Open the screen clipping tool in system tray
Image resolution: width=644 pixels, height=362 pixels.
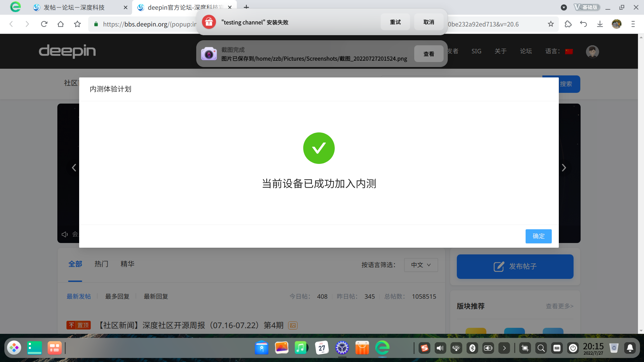[x=525, y=348]
